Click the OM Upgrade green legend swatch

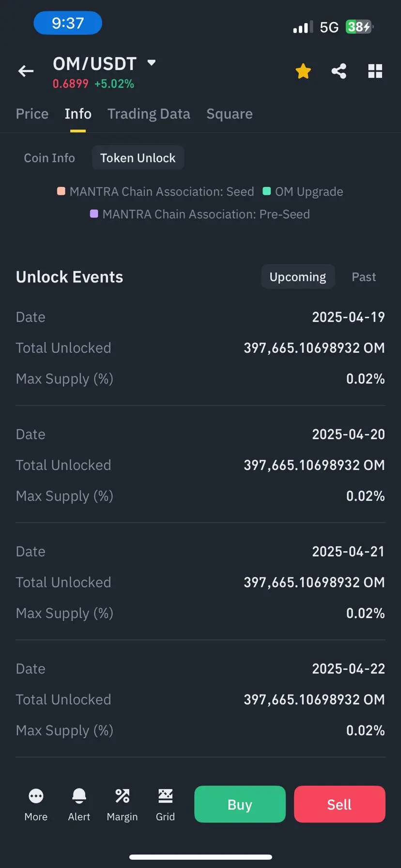coord(266,191)
